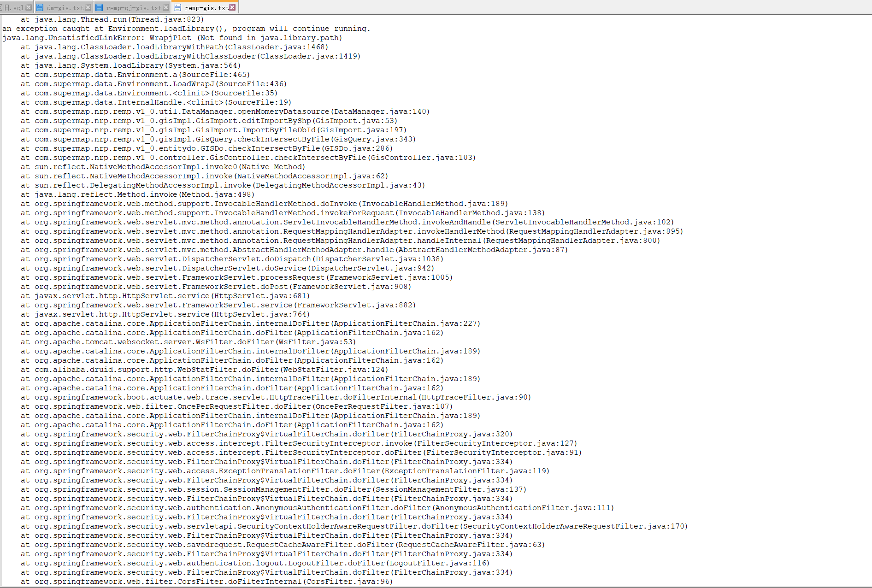The width and height of the screenshot is (872, 588).
Task: Click the 'CorsFilter.doFilterInternal' line
Action: coord(207,582)
